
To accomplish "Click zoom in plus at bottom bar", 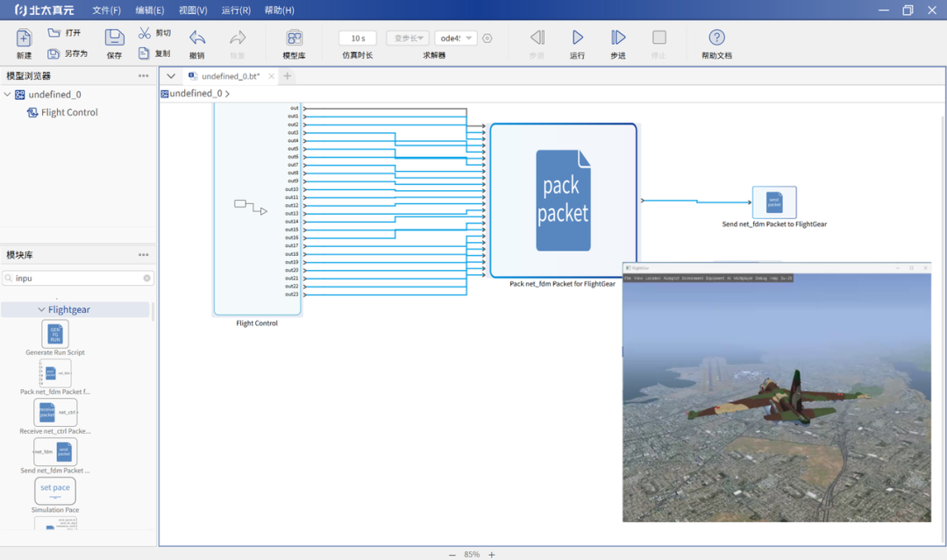I will click(492, 555).
